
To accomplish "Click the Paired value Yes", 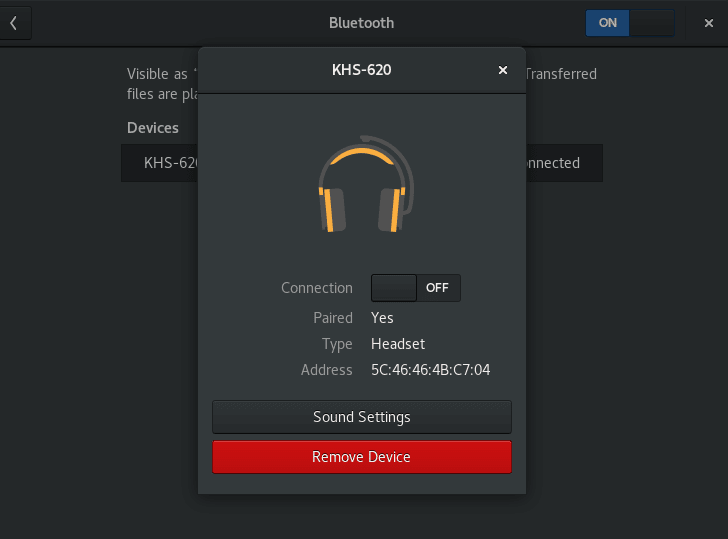I will tap(382, 318).
